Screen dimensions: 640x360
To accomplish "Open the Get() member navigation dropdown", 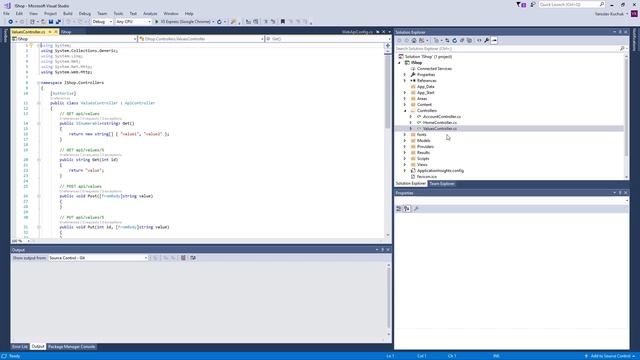I will 328,39.
